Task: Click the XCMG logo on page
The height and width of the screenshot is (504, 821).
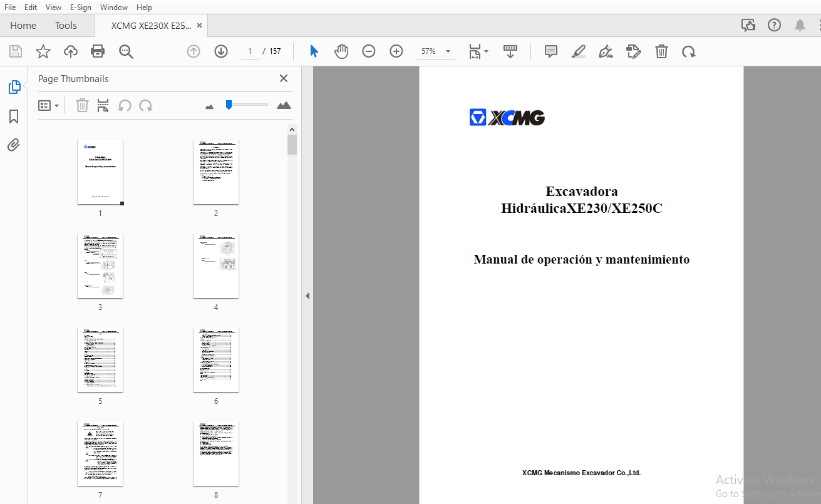Action: point(507,117)
